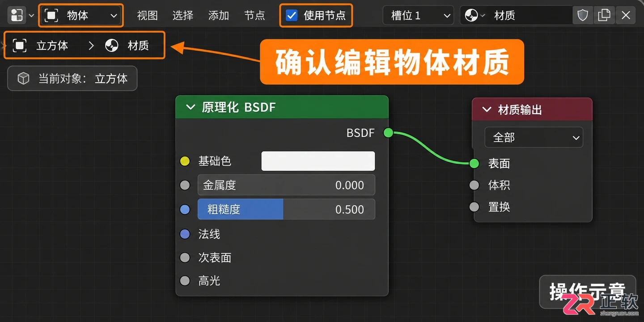Click the 次表面 input socket
Viewport: 644px width, 322px height.
click(185, 258)
